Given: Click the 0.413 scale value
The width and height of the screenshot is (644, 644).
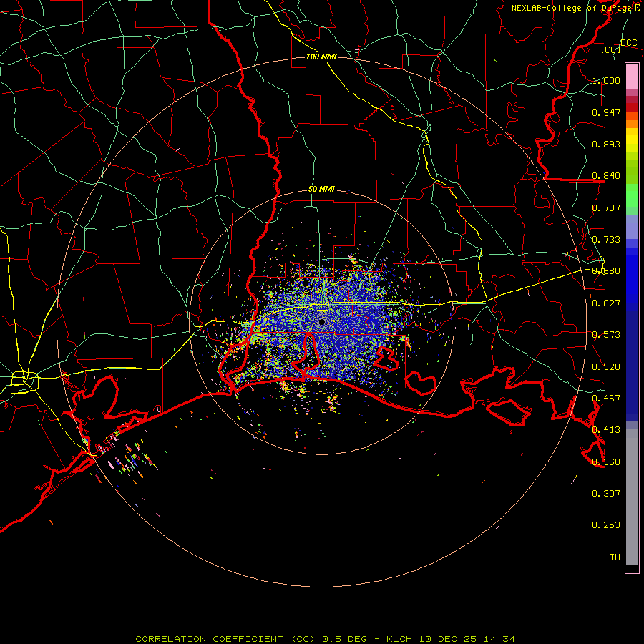Looking at the screenshot, I should pyautogui.click(x=606, y=430).
